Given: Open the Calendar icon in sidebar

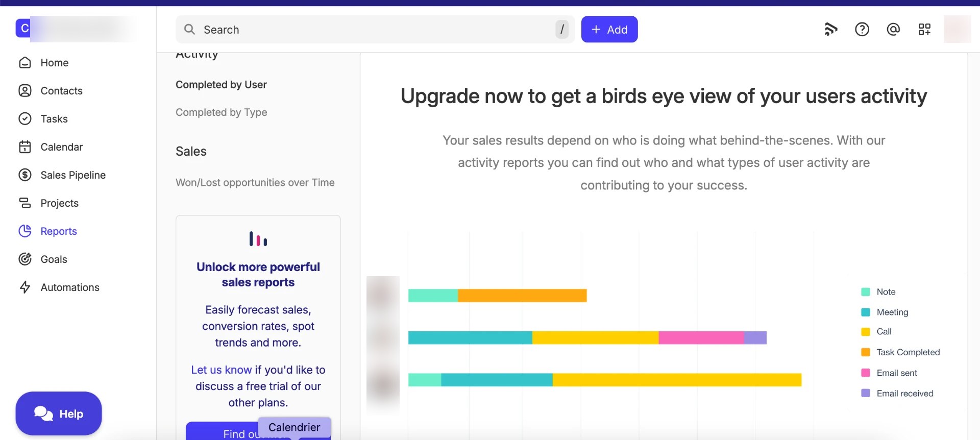Looking at the screenshot, I should [x=25, y=147].
